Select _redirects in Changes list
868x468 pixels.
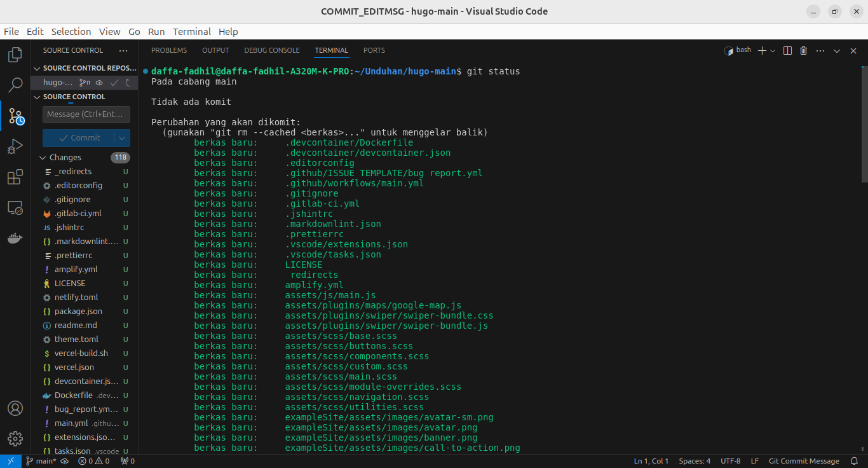point(85,172)
